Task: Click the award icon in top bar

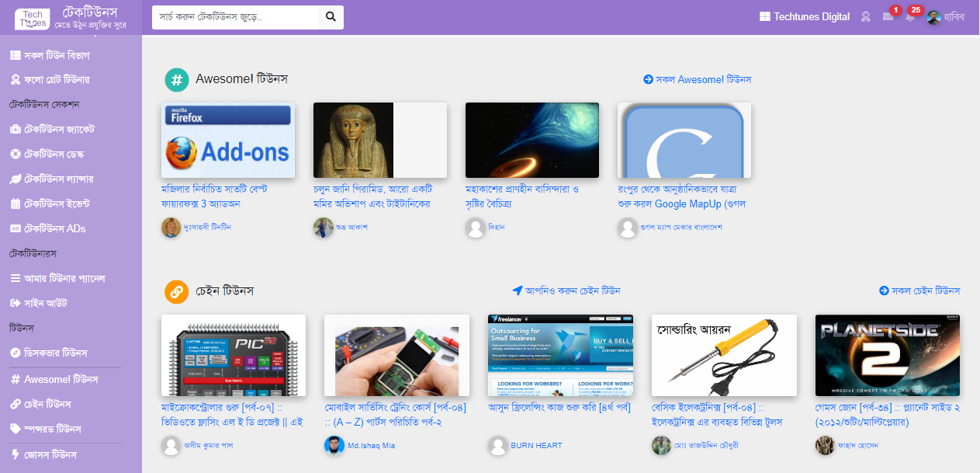Action: coord(866,17)
